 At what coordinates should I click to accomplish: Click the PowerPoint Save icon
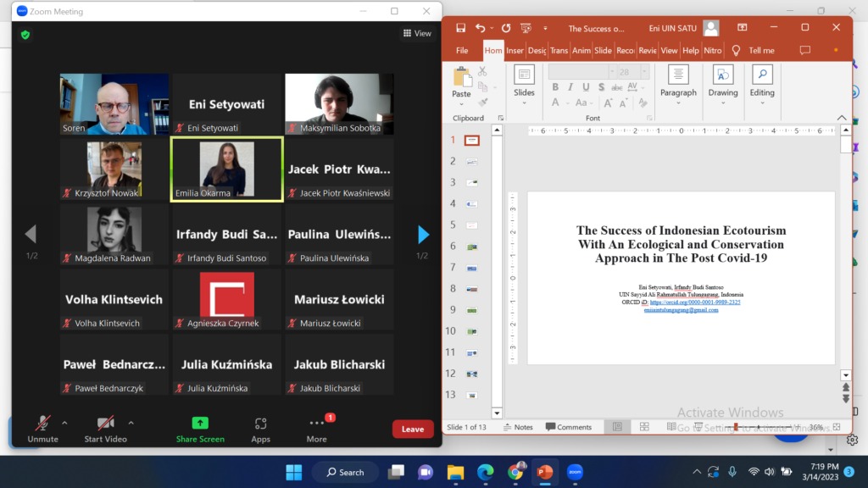pyautogui.click(x=460, y=28)
